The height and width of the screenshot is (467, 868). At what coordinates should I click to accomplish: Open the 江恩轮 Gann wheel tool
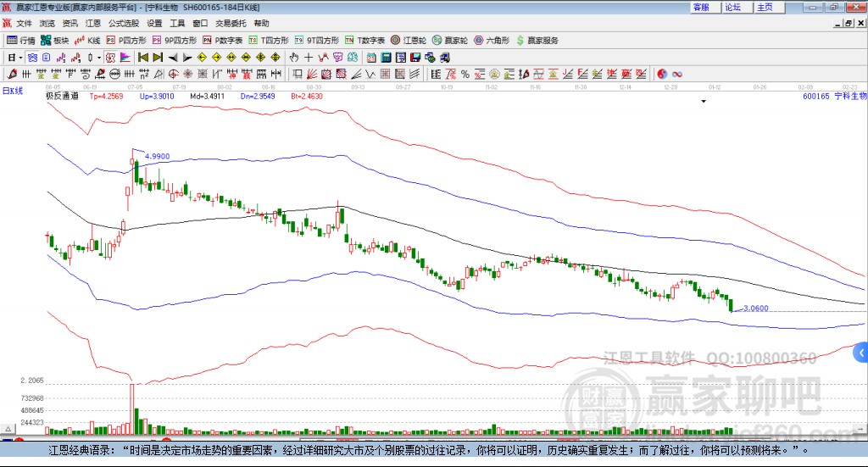click(409, 41)
